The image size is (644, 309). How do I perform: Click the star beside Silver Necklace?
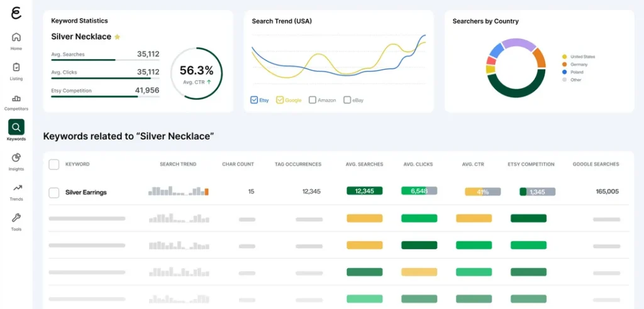[117, 37]
